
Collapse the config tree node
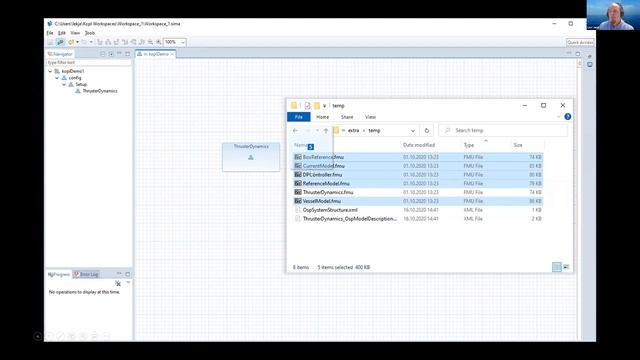point(57,78)
